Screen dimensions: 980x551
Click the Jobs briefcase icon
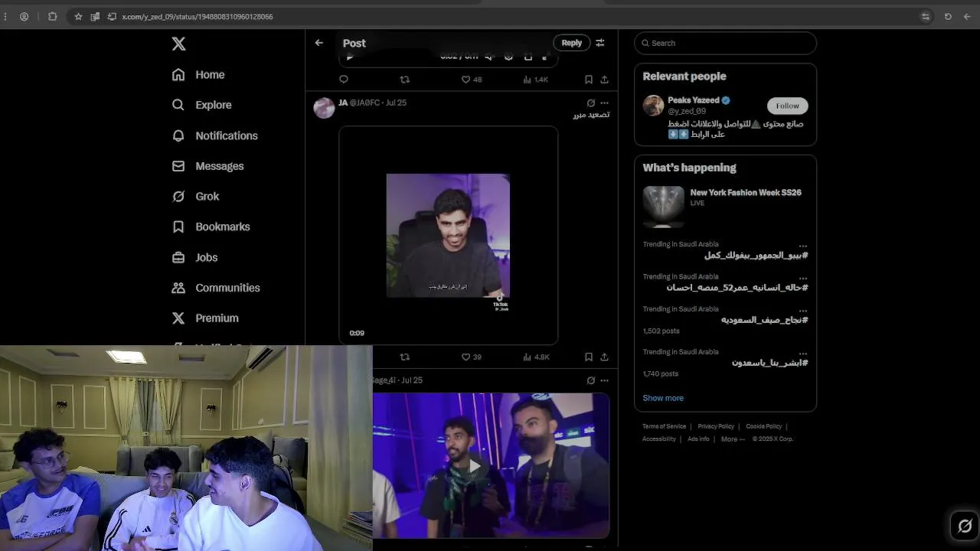coord(178,257)
